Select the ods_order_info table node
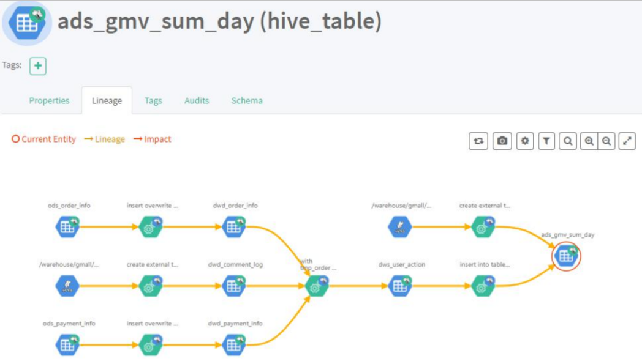Viewport: 642px width, 364px height. 67,227
